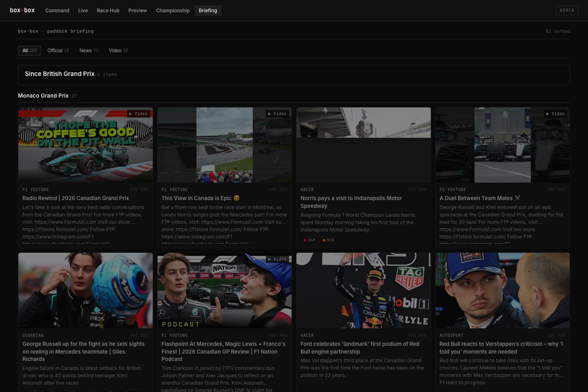Click the AUTOSPORT source label

451,336
